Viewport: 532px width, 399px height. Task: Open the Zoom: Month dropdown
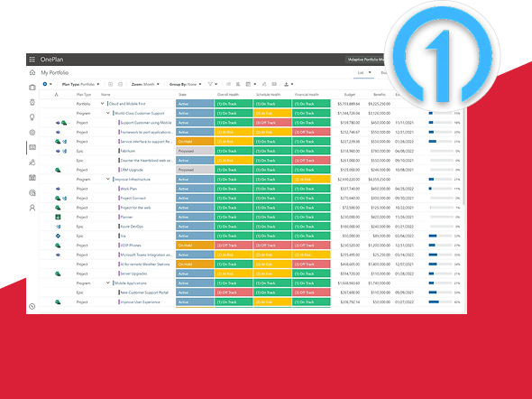(x=145, y=84)
